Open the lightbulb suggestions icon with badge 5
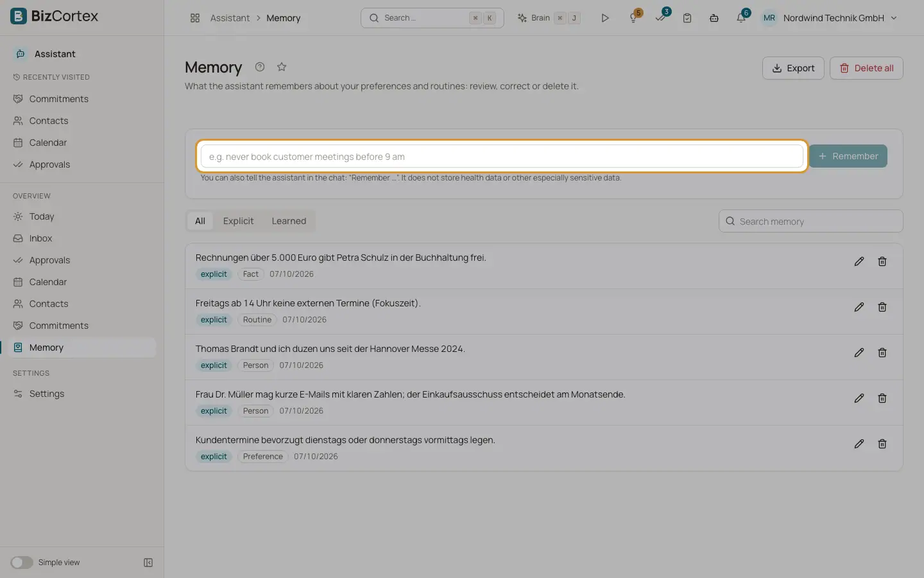924x578 pixels. (x=634, y=17)
